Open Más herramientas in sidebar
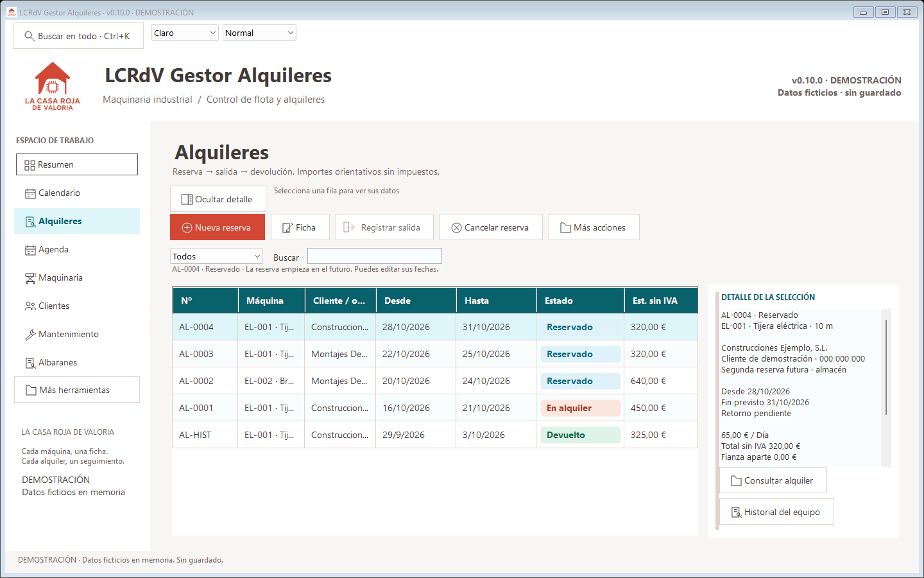 pos(77,390)
